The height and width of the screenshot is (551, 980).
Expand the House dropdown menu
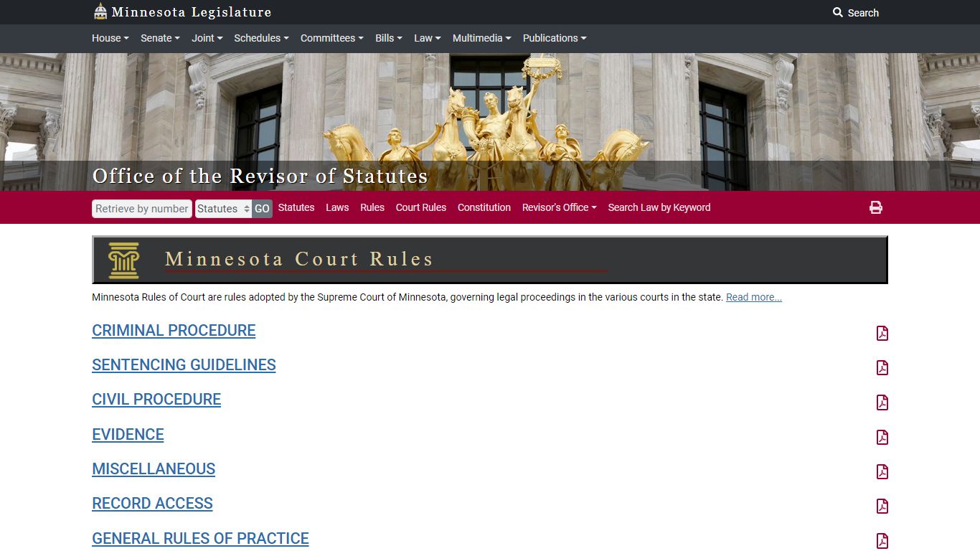[x=110, y=38]
